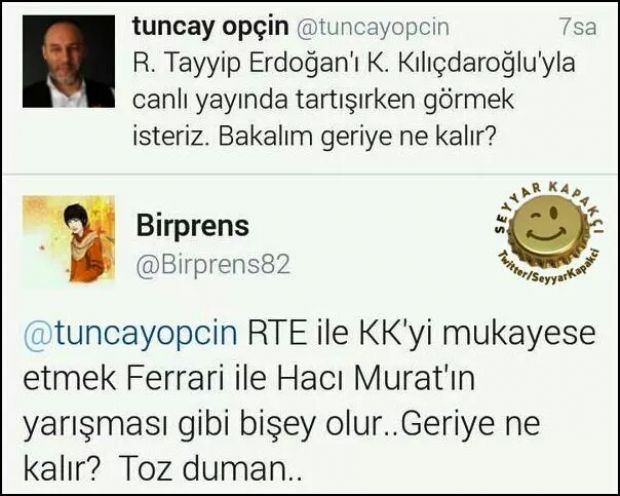Image resolution: width=620 pixels, height=496 pixels.
Task: Click "Toz duman.." at the reply's end
Action: pyautogui.click(x=210, y=469)
